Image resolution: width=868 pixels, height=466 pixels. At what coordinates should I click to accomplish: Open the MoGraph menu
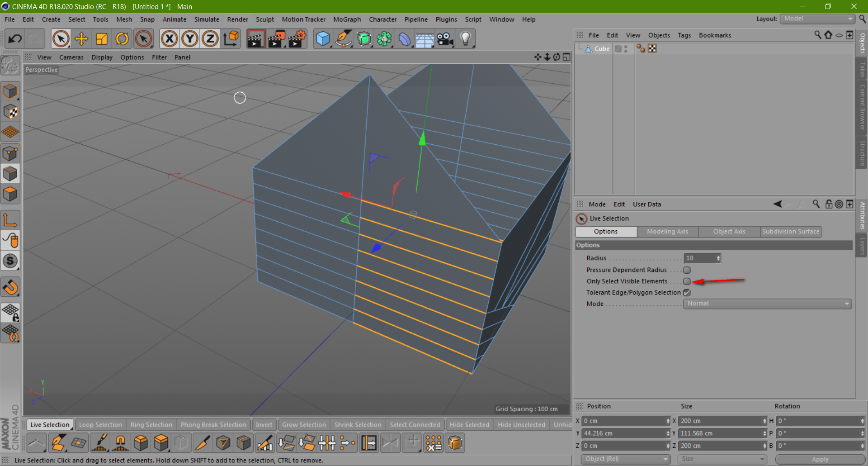[x=347, y=19]
